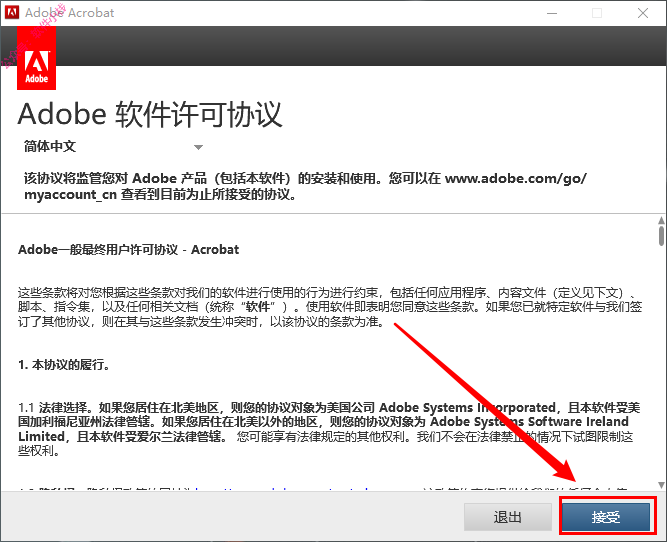Click the text 'Adobe一般最终用户许可协议 - Acrobat'
Screen dimensions: 667x542
[128, 249]
